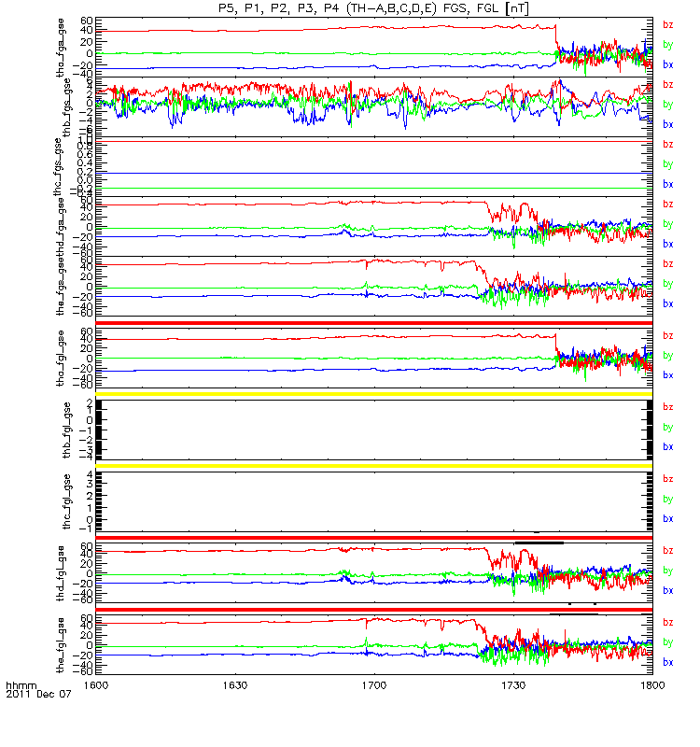Screen dimensions: 700x747
Task: Click the red status bar above thd_fgl_gse panel
Action: (374, 538)
